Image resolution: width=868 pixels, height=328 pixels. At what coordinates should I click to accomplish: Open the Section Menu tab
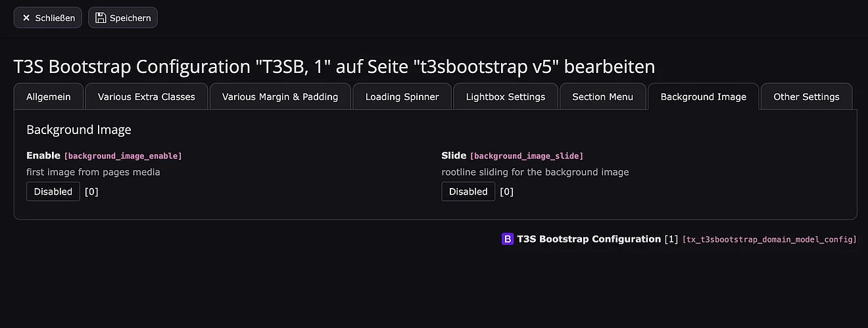pos(602,97)
